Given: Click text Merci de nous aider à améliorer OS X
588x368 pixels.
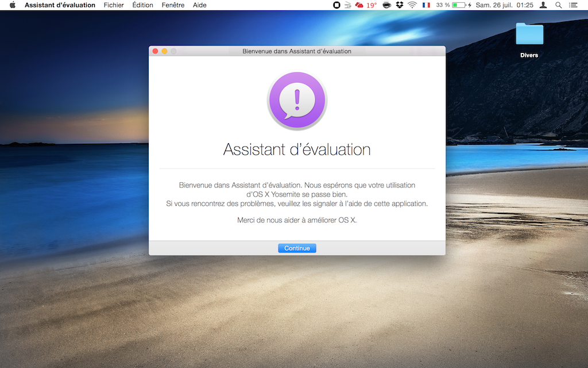Looking at the screenshot, I should (297, 220).
